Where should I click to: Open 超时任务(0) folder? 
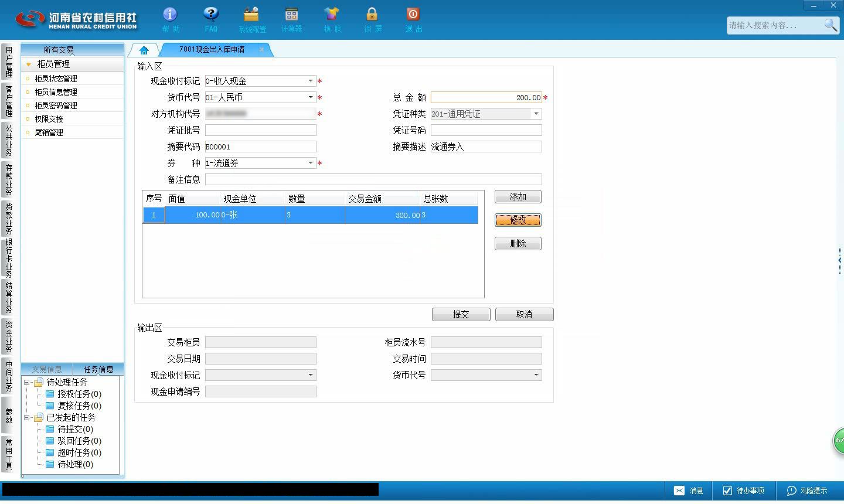[73, 452]
